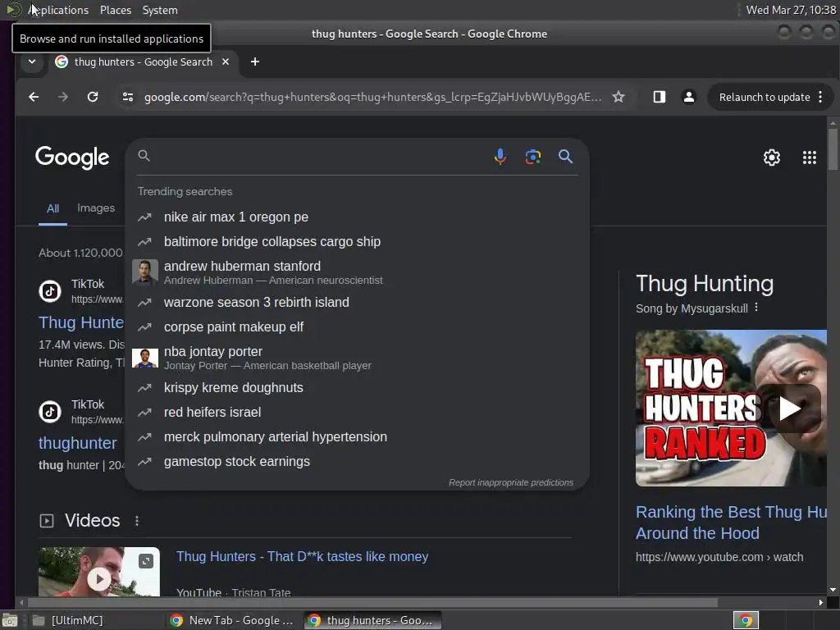Open a new Chrome tab

click(x=255, y=62)
